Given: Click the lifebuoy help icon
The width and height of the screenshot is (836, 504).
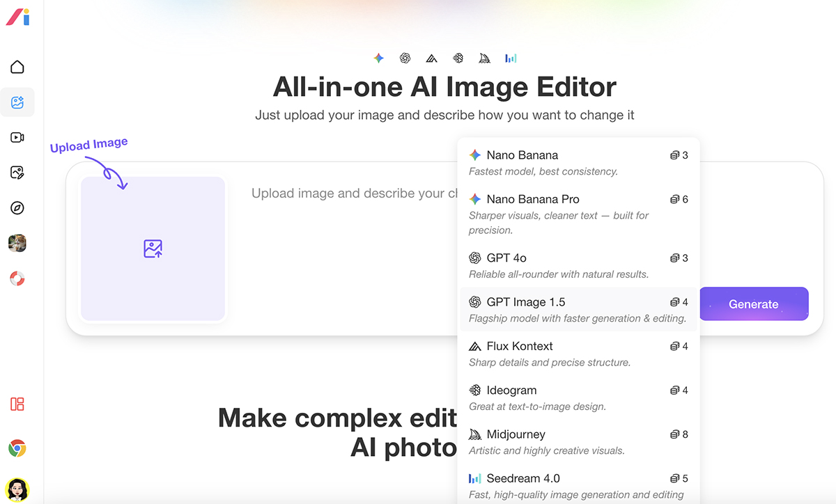Looking at the screenshot, I should [17, 279].
